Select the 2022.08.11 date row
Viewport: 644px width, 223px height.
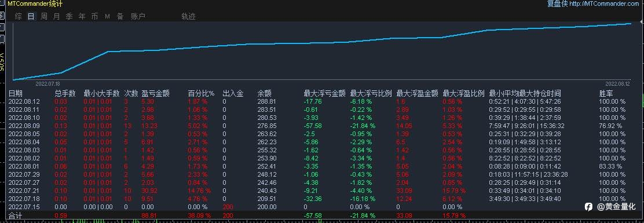click(x=24, y=109)
